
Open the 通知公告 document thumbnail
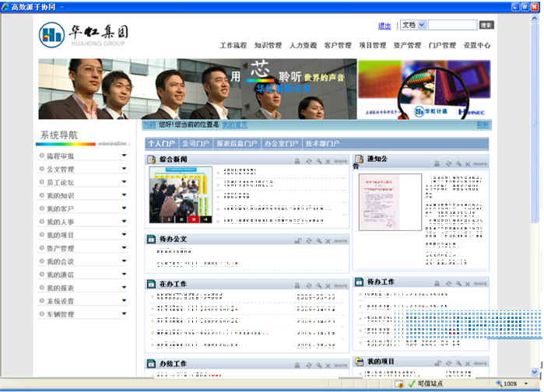point(390,202)
